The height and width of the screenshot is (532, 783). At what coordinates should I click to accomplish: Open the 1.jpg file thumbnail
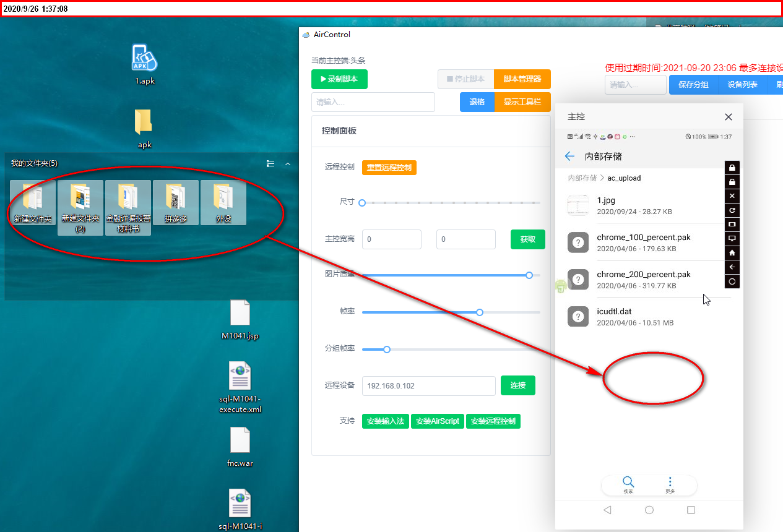click(x=578, y=205)
